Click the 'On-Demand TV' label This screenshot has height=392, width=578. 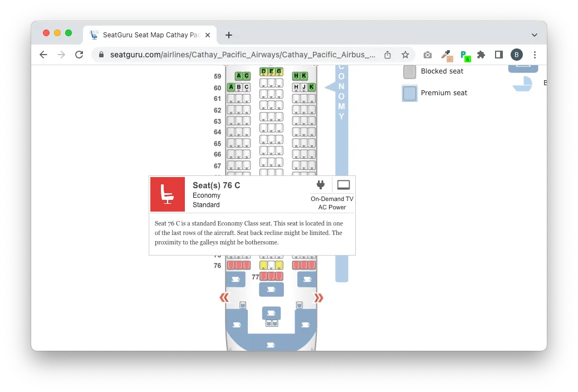point(332,199)
